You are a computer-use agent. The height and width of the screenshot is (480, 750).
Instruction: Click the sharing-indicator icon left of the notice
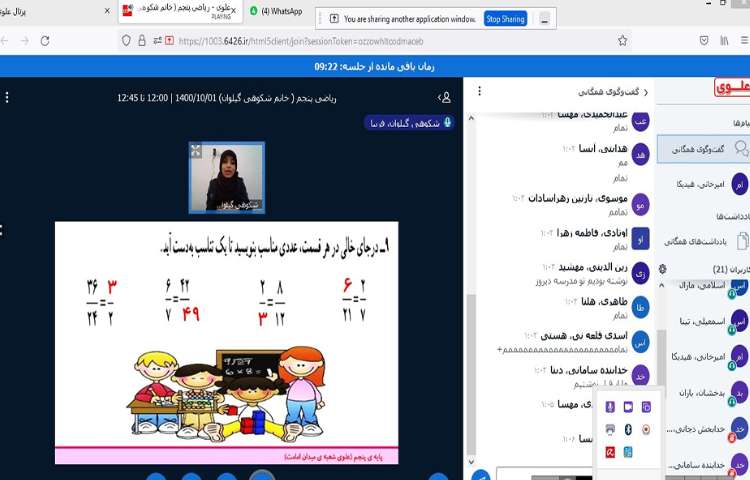click(x=334, y=19)
